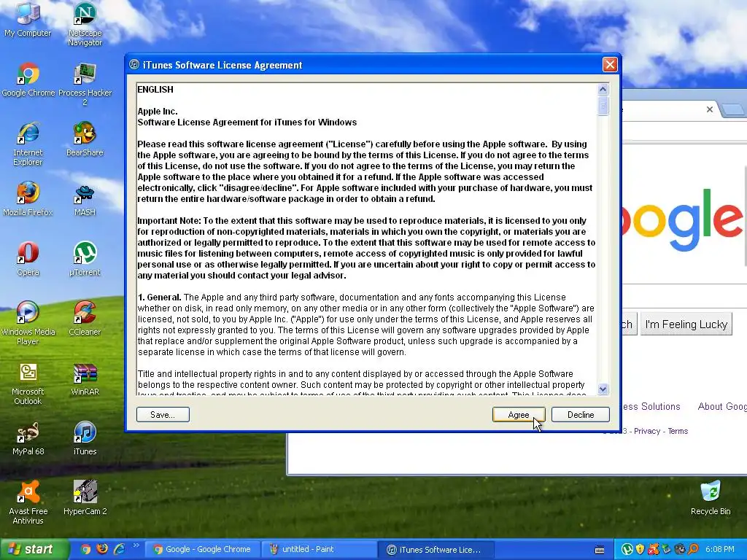Open Terms link on Google page
Image resolution: width=747 pixels, height=560 pixels.
click(678, 431)
